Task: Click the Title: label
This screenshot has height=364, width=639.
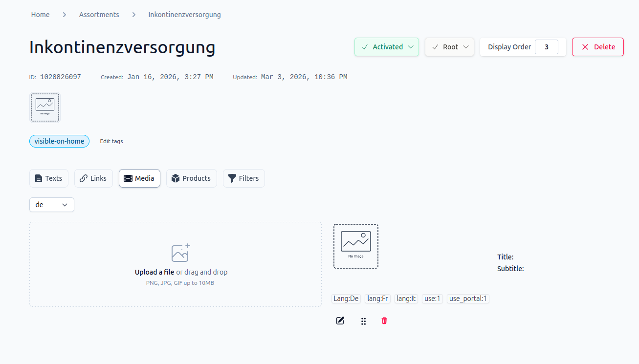Action: 506,257
